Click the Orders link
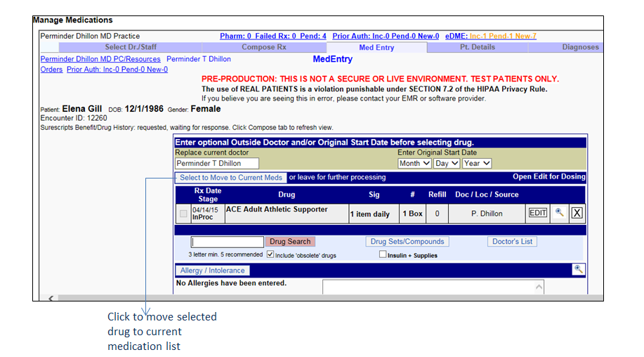This screenshot has width=644, height=357. pos(51,70)
